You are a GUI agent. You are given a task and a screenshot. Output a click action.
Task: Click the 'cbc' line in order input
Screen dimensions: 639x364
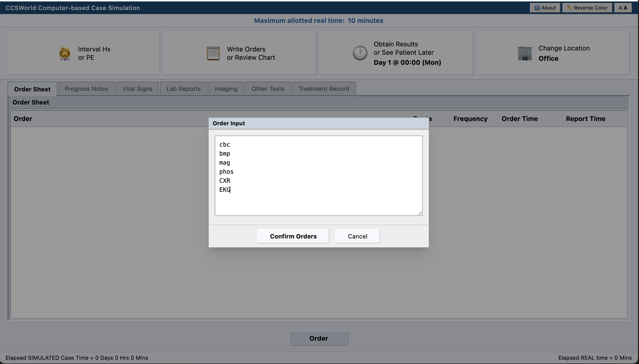pos(225,145)
